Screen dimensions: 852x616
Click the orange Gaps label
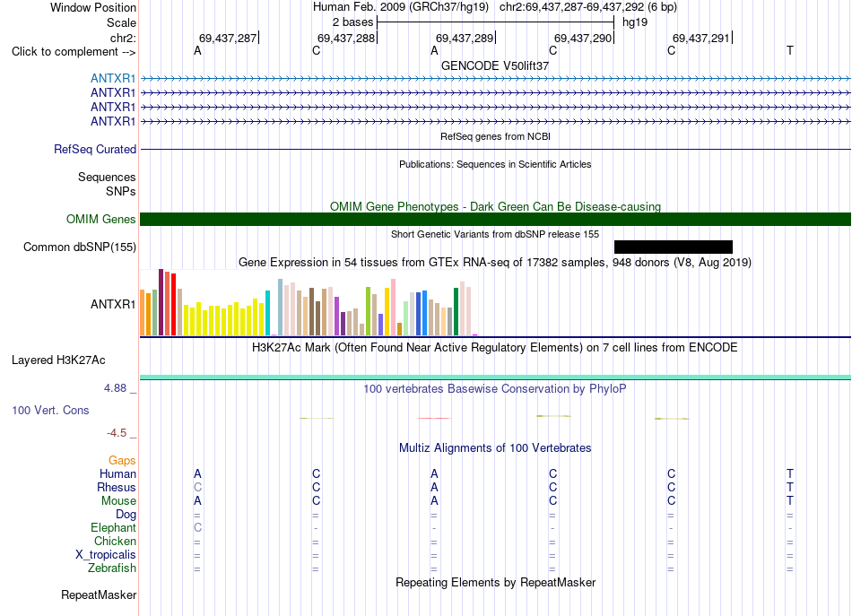(x=122, y=460)
